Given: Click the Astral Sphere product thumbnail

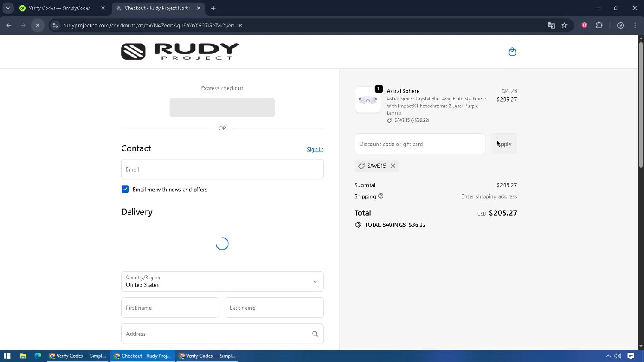Looking at the screenshot, I should (x=368, y=100).
